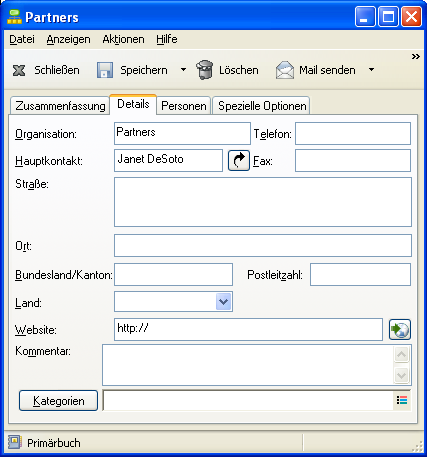Focus the Bundesland/Kanton field
427x457 pixels.
click(173, 274)
